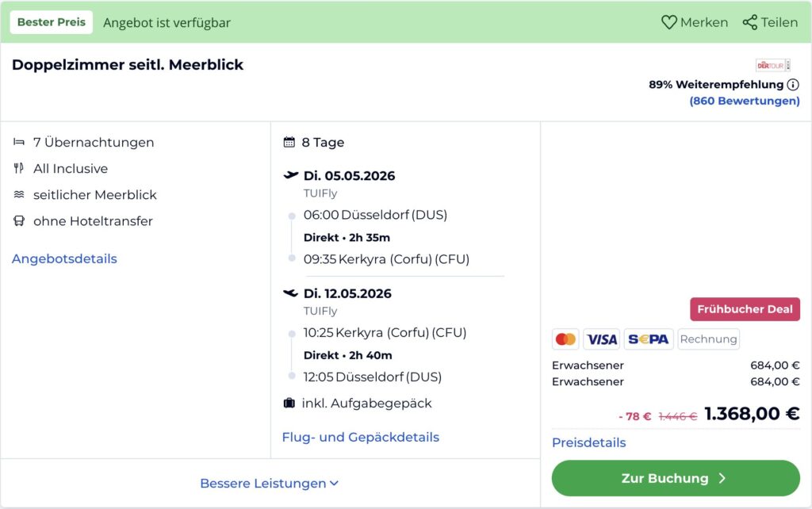812x509 pixels.
Task: Select the Mastercard payment icon
Action: click(x=566, y=339)
